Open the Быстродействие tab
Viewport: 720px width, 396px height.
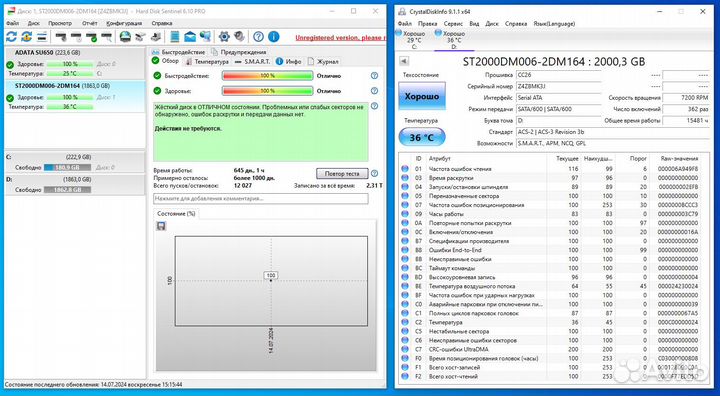(x=178, y=52)
